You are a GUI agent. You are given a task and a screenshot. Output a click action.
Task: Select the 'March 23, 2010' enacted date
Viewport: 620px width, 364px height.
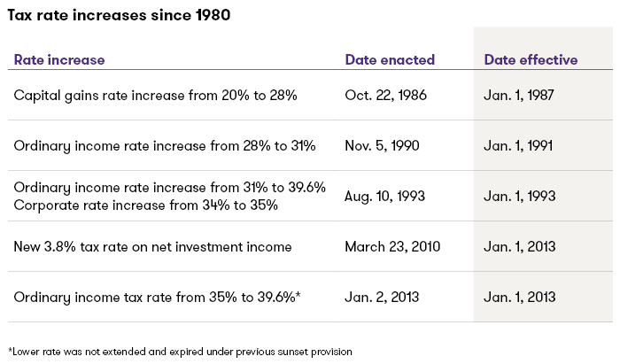coord(392,245)
